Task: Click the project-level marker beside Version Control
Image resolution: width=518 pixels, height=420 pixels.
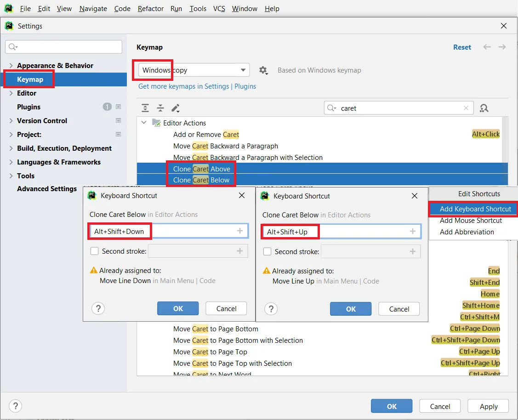Action: 118,120
